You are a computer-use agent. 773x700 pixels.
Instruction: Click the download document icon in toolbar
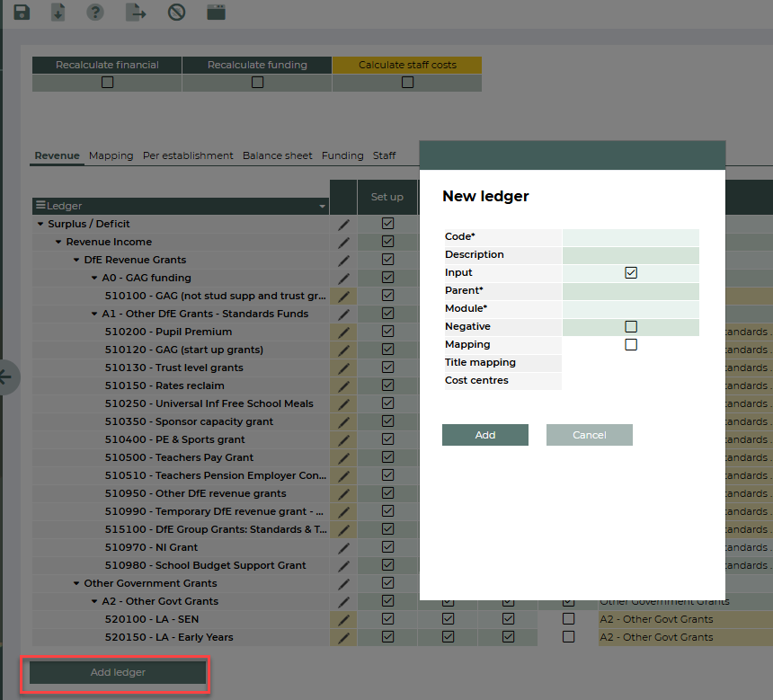click(x=58, y=13)
